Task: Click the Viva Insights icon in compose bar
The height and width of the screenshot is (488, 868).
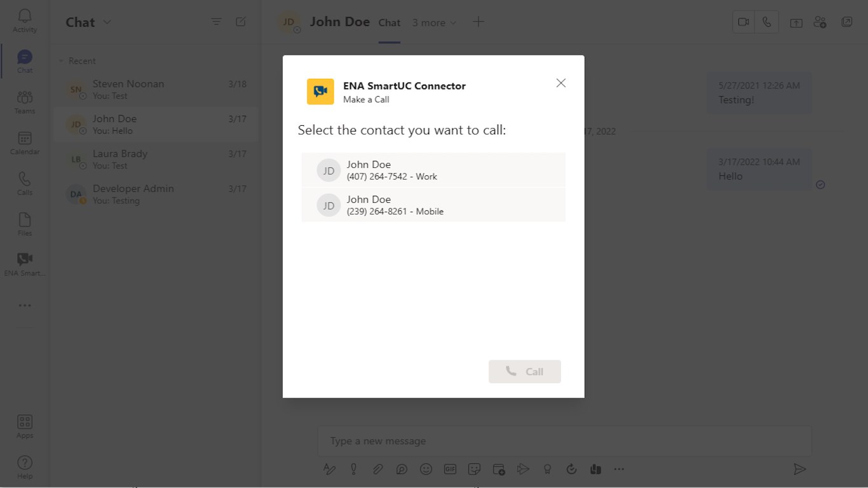Action: coord(595,469)
